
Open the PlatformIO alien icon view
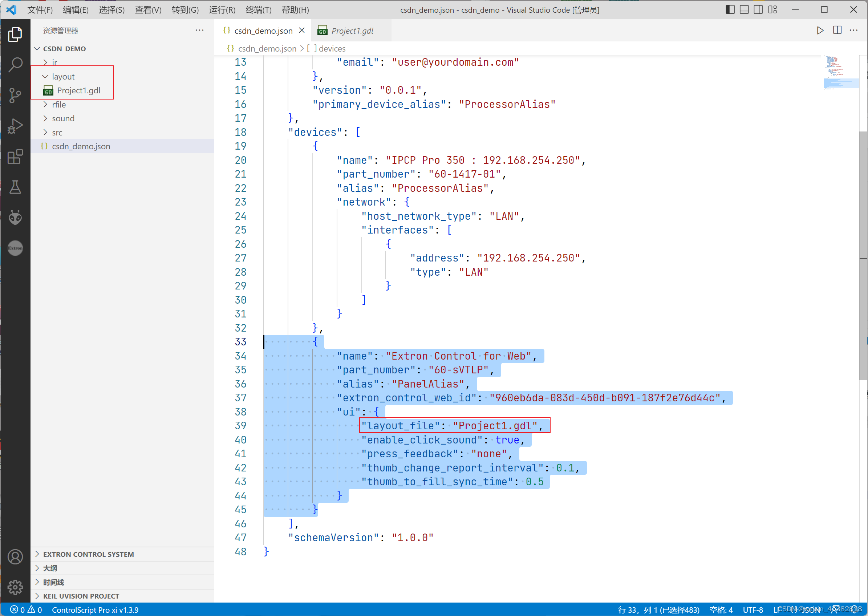point(15,217)
